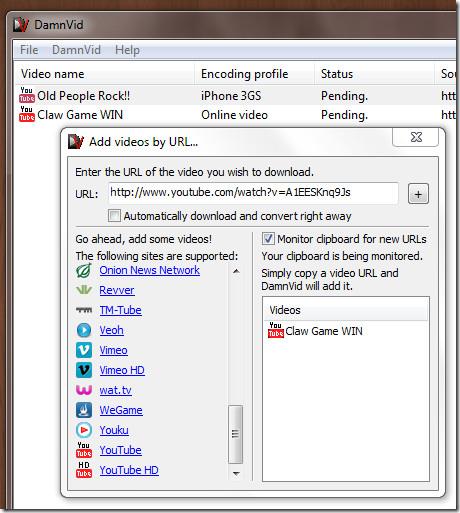Sort by Encoding profile column header
Image resolution: width=460 pixels, height=513 pixels.
pyautogui.click(x=254, y=74)
